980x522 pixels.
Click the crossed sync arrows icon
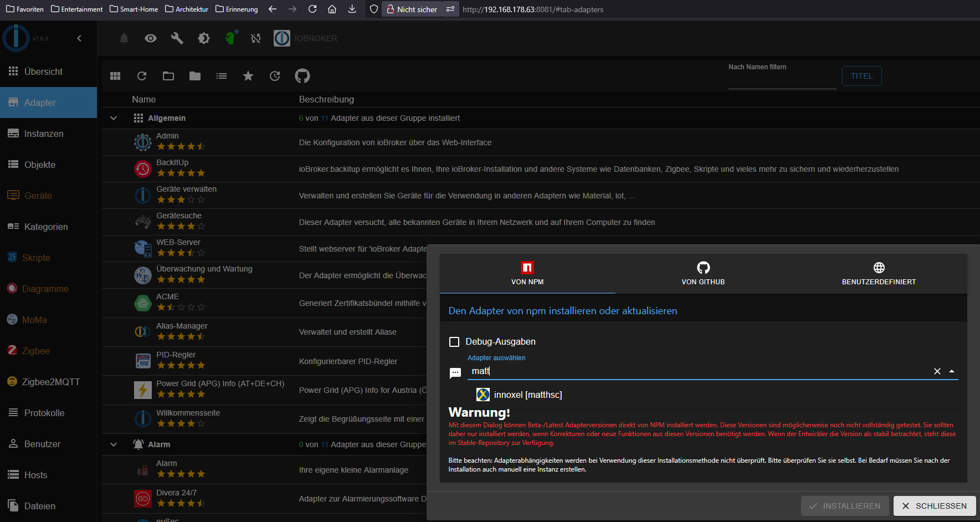click(255, 38)
